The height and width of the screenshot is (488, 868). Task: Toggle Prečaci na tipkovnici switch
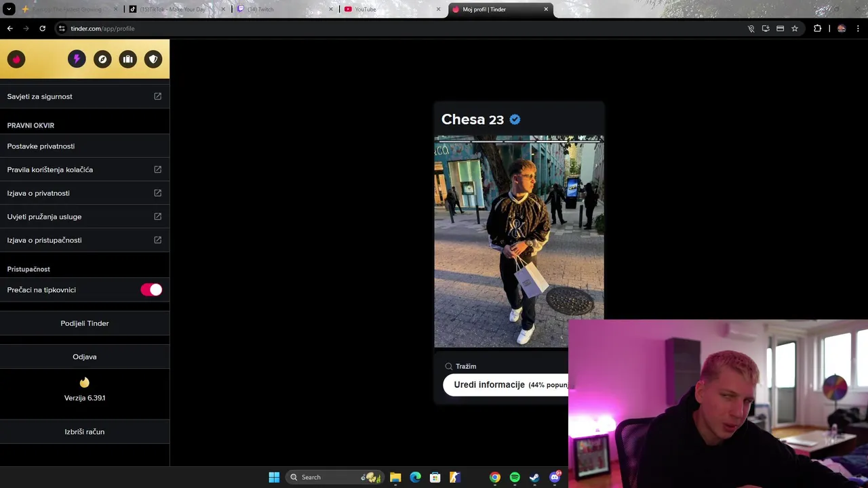pos(151,289)
